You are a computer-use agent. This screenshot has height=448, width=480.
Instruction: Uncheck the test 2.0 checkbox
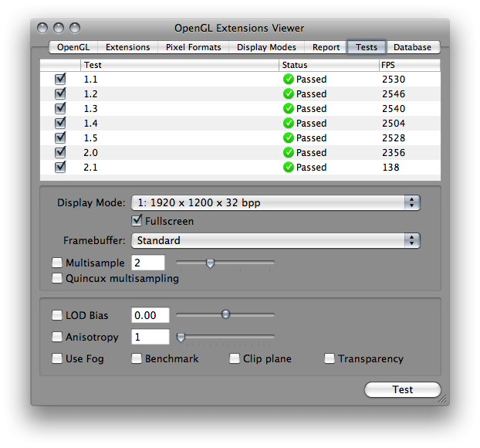click(x=60, y=153)
